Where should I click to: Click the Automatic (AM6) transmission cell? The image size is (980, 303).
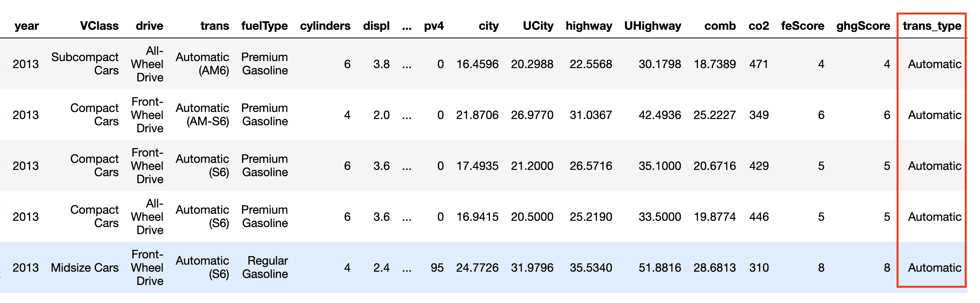click(x=203, y=64)
